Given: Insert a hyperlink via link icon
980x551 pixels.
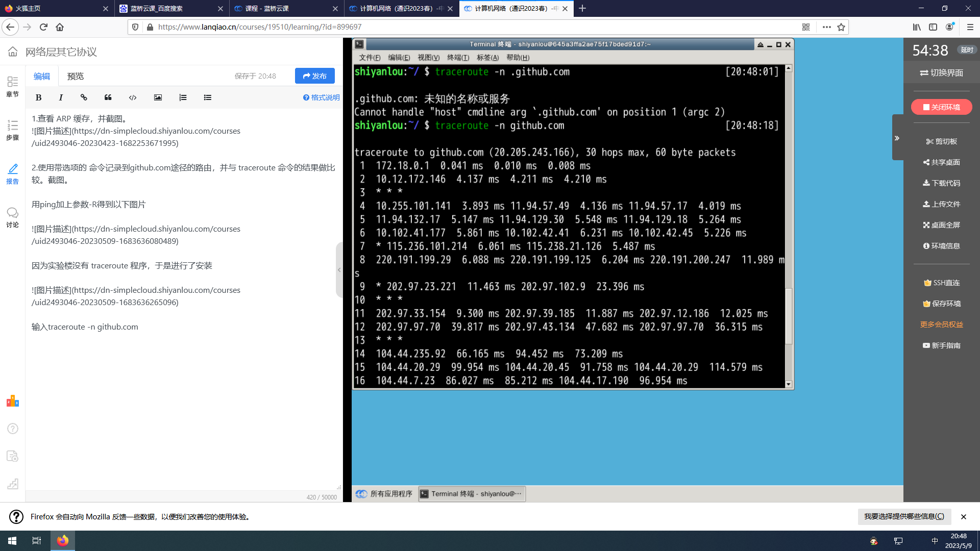Looking at the screenshot, I should tap(84, 97).
